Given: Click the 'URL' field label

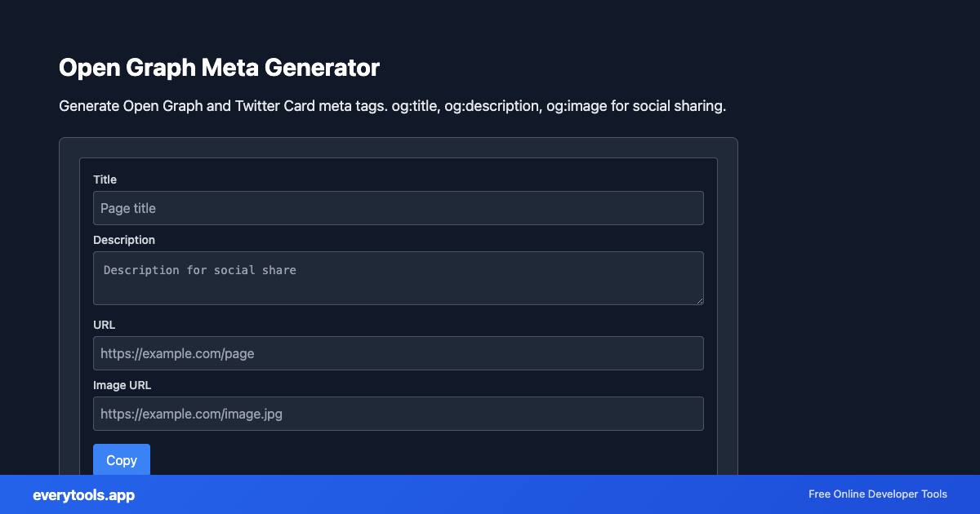Looking at the screenshot, I should pyautogui.click(x=104, y=325).
